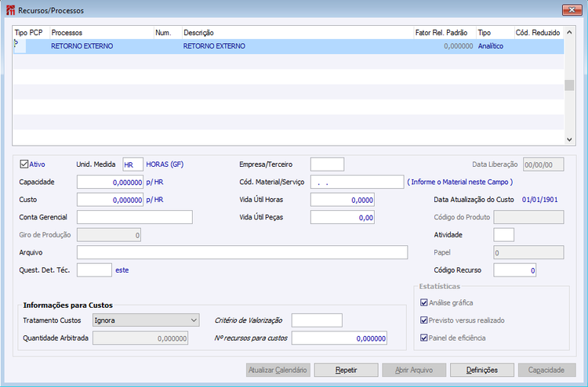The width and height of the screenshot is (588, 387).
Task: Click the Arquivo path input field
Action: tap(242, 252)
